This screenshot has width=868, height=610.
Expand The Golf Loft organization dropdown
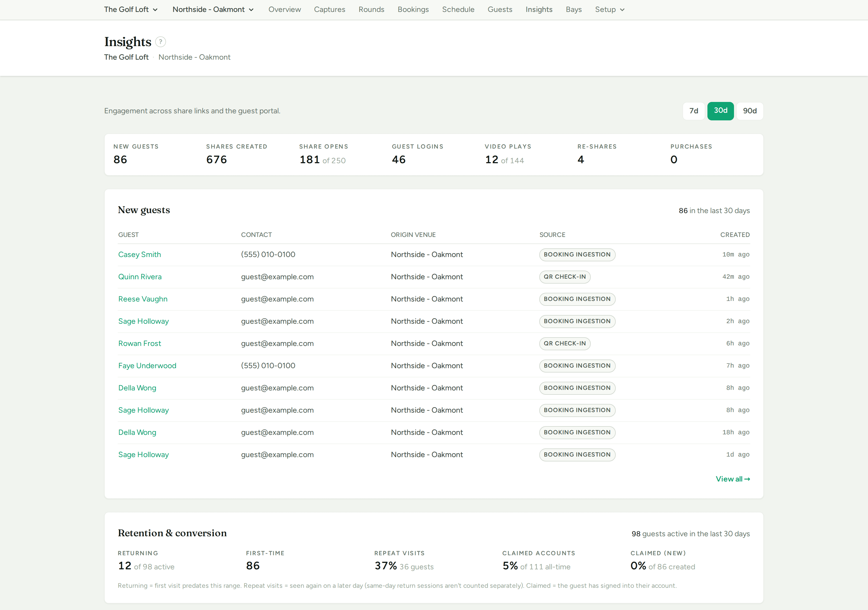pyautogui.click(x=131, y=9)
